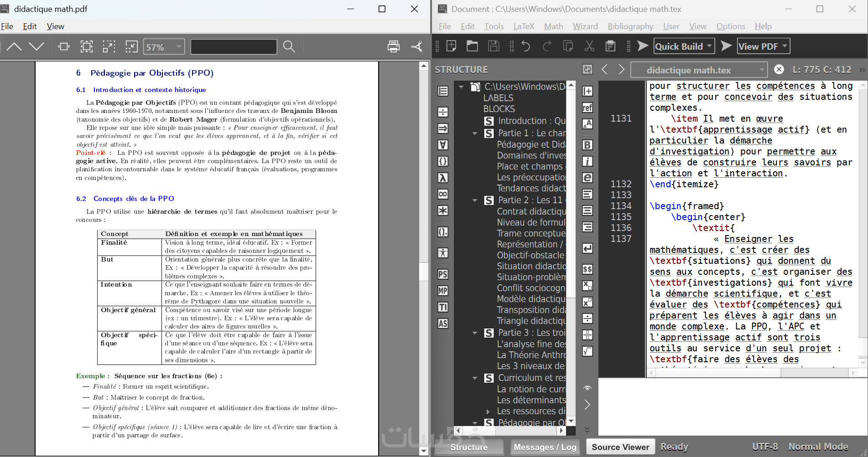Click emphasis e icon in editor sidebar
Image resolution: width=868 pixels, height=457 pixels.
pos(587,178)
